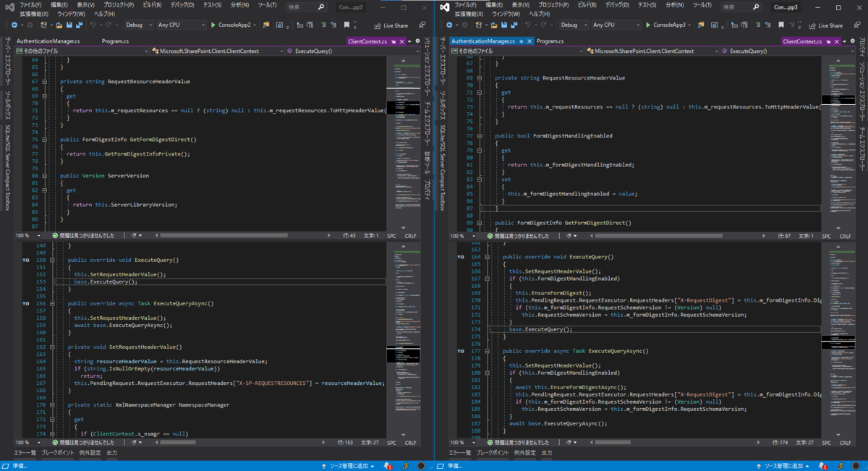This screenshot has height=471, width=868.
Task: Open エラー一覧 panel tab in left window
Action: click(x=25, y=453)
